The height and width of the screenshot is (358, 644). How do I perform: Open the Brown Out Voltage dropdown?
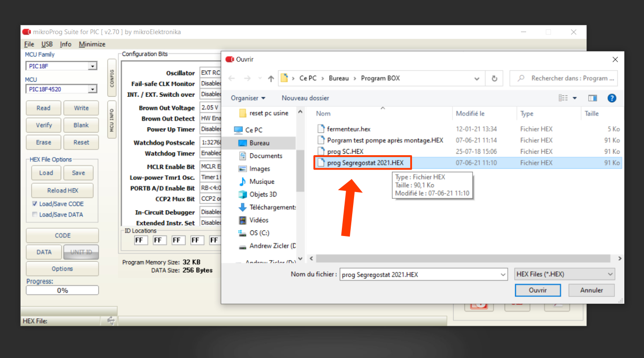point(210,107)
